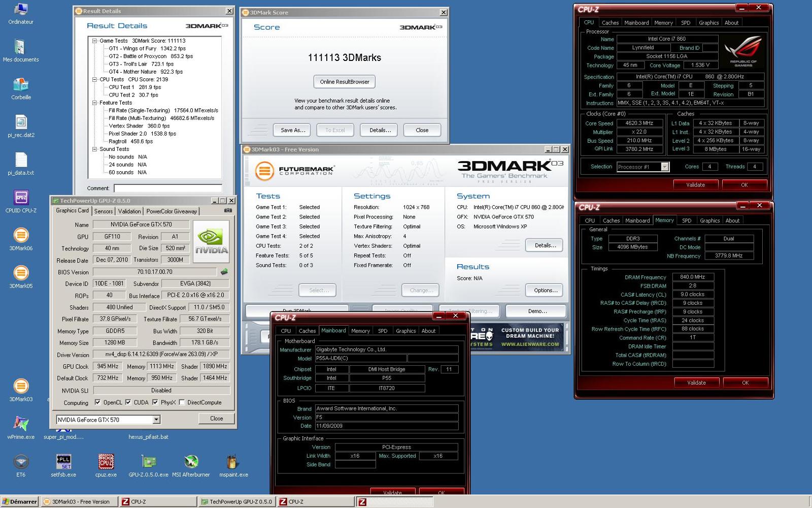Image resolution: width=812 pixels, height=508 pixels.
Task: Open PowerColor Giveaway tab in GPU-Z
Action: (x=172, y=211)
